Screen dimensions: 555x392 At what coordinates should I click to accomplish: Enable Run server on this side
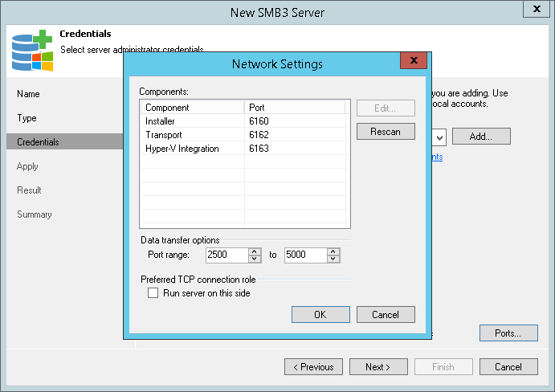pos(153,293)
